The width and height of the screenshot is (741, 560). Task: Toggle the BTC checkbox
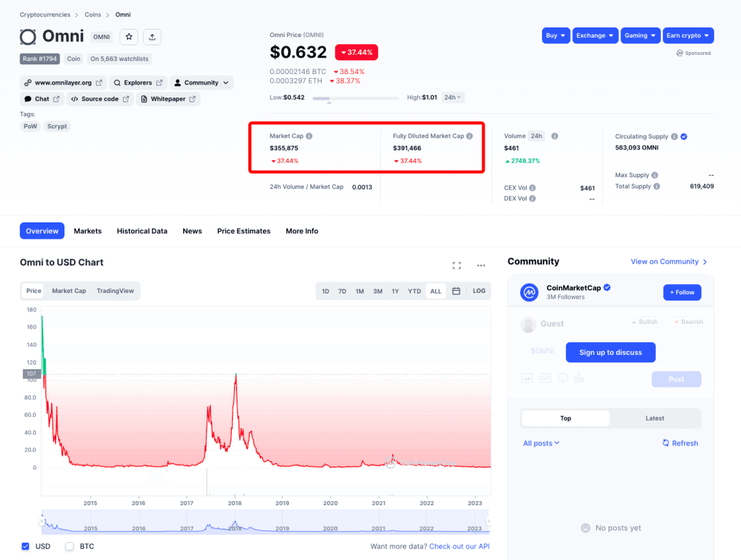(x=69, y=546)
